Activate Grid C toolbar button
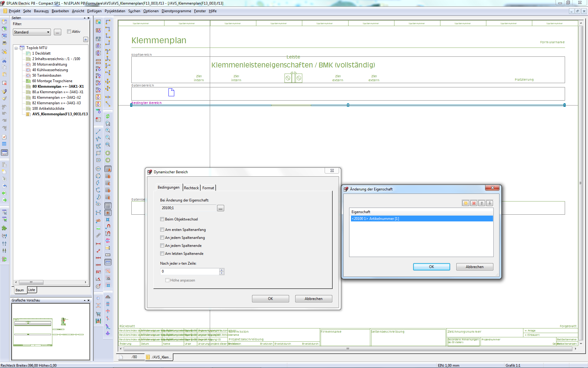 coord(108,183)
